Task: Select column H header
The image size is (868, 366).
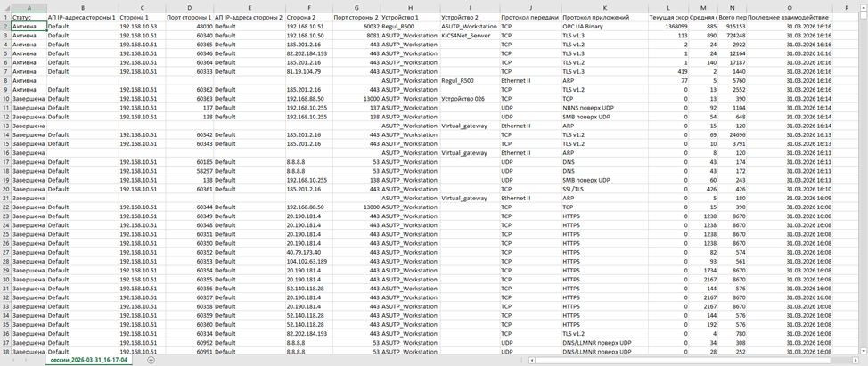Action: coord(410,7)
